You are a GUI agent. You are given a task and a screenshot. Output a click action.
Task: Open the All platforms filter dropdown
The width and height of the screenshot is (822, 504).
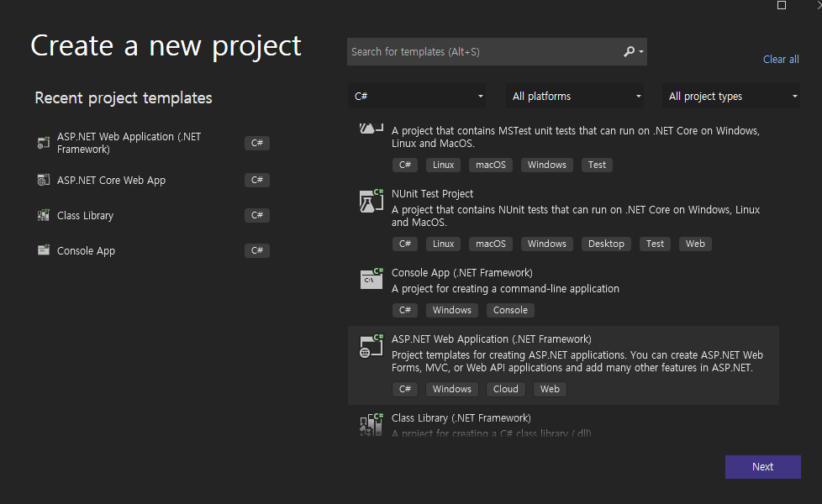click(575, 96)
